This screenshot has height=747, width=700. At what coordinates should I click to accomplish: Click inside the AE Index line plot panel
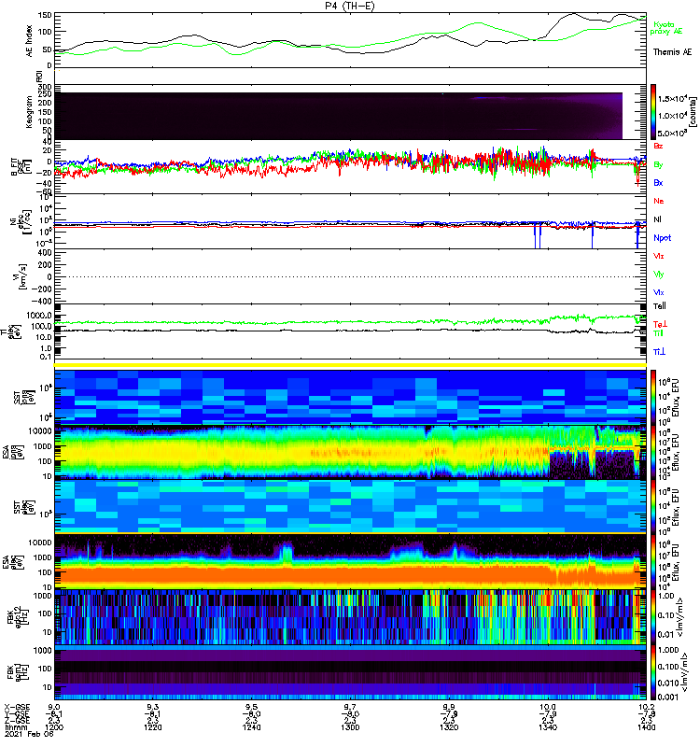[350, 40]
